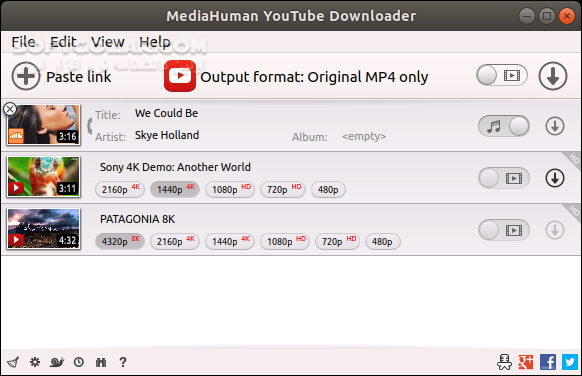582x376 pixels.
Task: Open the Facebook icon
Action: tap(548, 362)
